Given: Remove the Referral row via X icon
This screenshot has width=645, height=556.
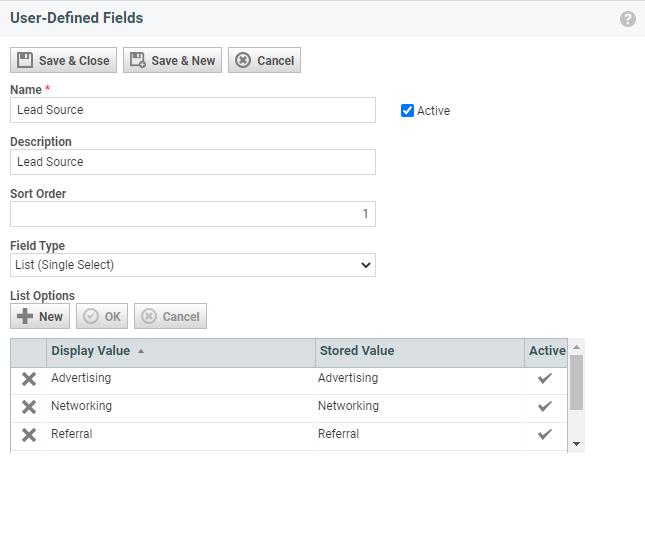Looking at the screenshot, I should [x=29, y=435].
